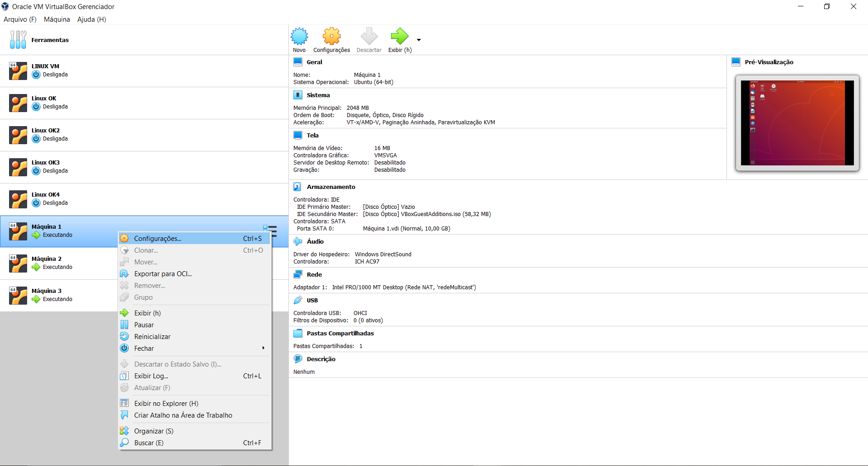The width and height of the screenshot is (868, 466).
Task: Select the Linux OK3 name in list
Action: (x=46, y=163)
